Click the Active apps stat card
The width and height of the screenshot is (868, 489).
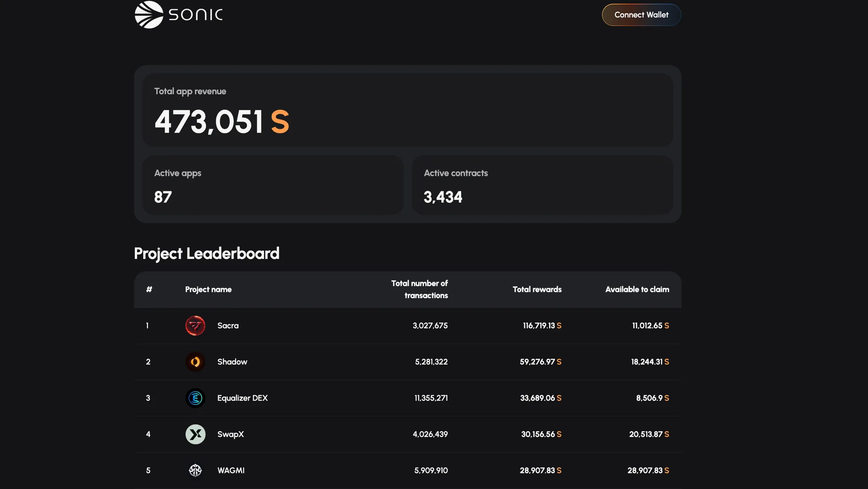[x=273, y=185]
